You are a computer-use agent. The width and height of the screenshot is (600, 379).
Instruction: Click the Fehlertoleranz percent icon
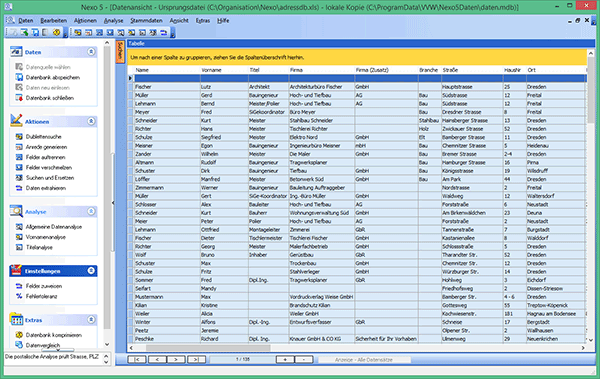pyautogui.click(x=19, y=296)
